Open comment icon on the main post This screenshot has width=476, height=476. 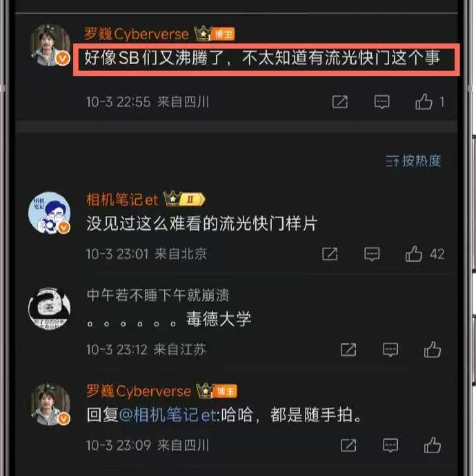click(382, 101)
